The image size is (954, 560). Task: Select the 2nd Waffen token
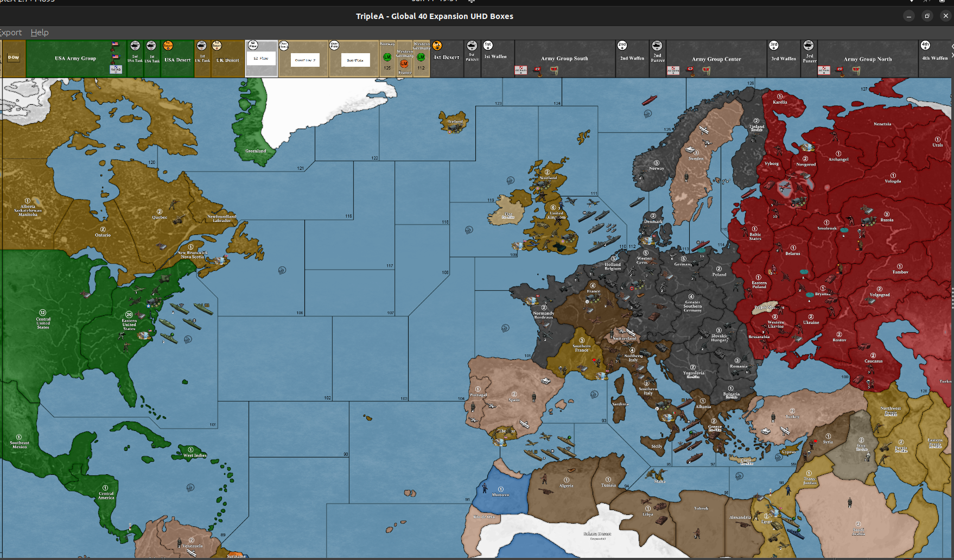pyautogui.click(x=622, y=46)
